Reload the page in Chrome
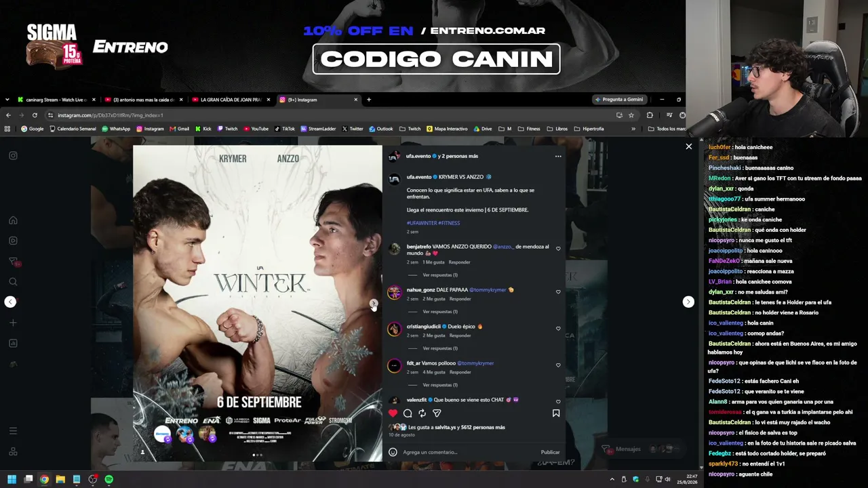Screen dimensions: 868x488 pyautogui.click(x=35, y=115)
